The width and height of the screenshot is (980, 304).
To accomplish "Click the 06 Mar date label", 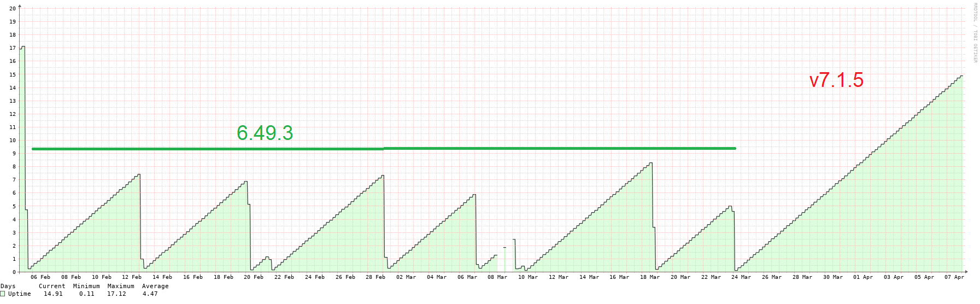I will coord(467,277).
